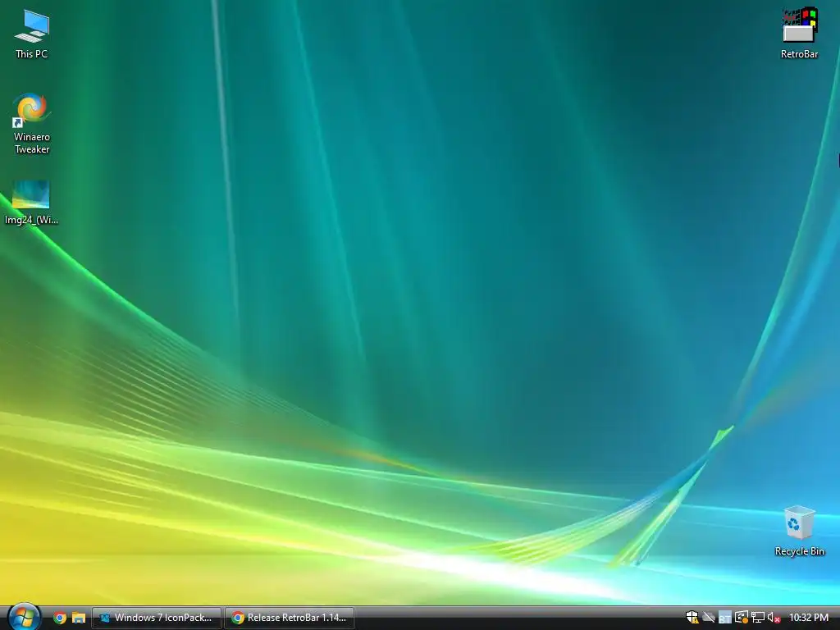Screen dimensions: 840x630
Task: Click the BT tray icon
Action: (x=725, y=618)
